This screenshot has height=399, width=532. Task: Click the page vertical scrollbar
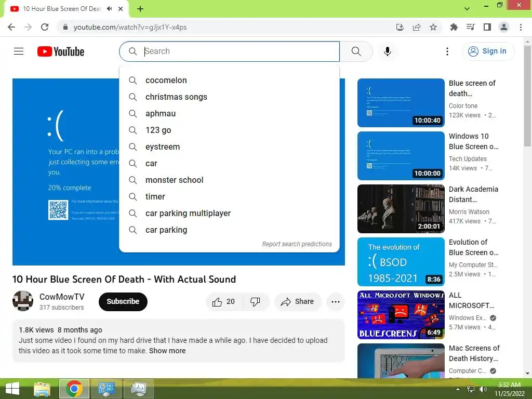(527, 96)
